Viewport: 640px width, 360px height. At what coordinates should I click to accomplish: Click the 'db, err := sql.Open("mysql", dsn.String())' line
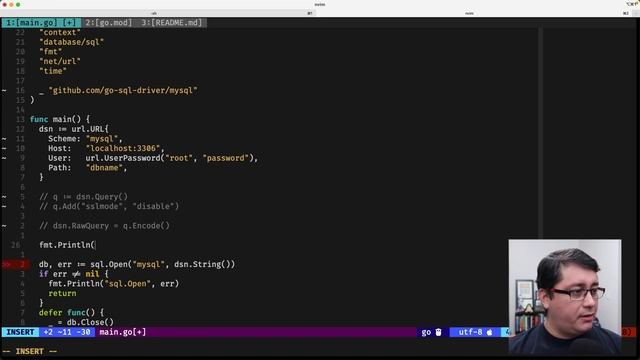click(137, 264)
